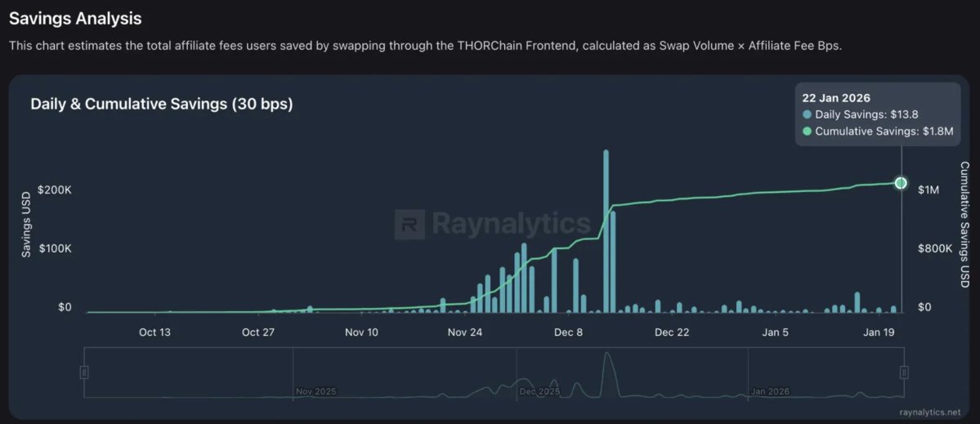Click the 'Dec 22' x-axis label

click(672, 333)
